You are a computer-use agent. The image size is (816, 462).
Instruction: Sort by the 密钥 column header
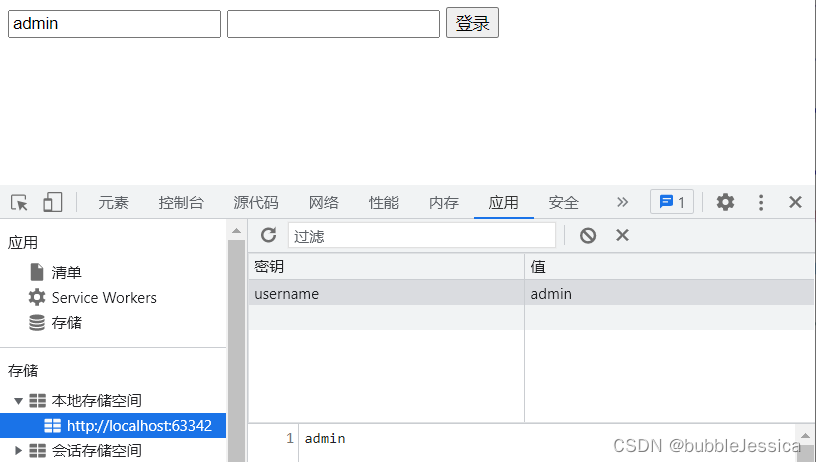[x=386, y=266]
